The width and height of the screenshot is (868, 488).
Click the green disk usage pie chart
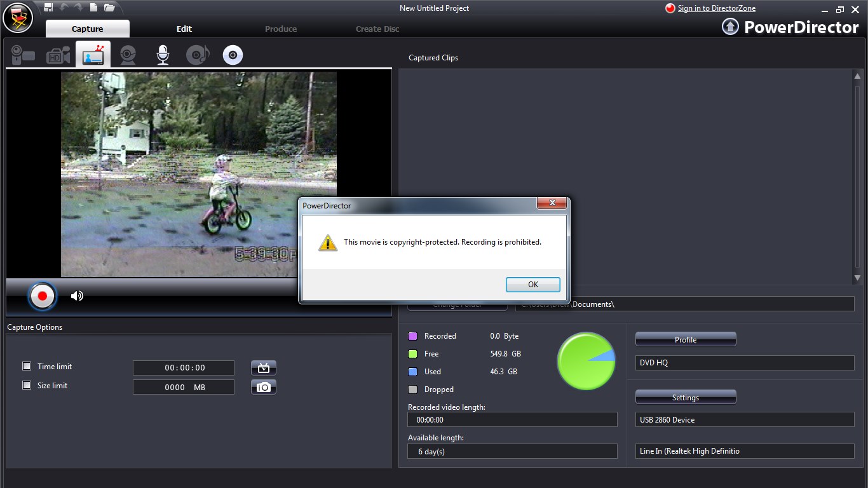(586, 360)
